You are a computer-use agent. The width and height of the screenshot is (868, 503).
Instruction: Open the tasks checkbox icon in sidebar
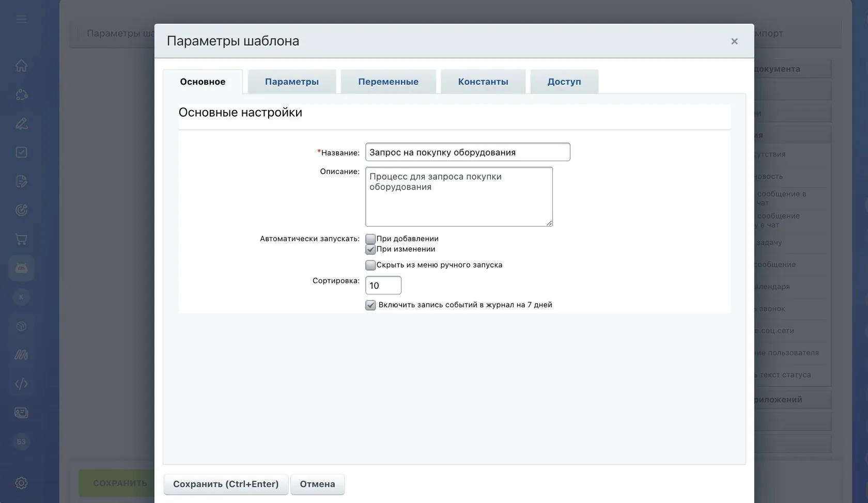21,152
